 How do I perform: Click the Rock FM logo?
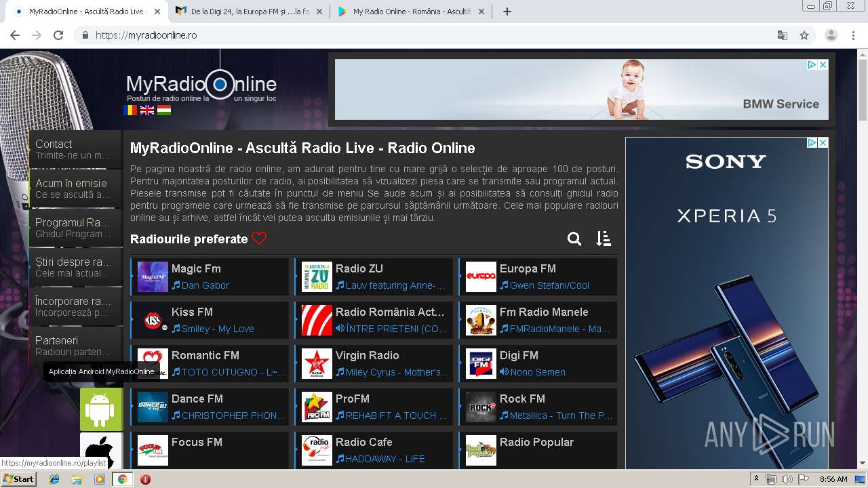[x=481, y=407]
